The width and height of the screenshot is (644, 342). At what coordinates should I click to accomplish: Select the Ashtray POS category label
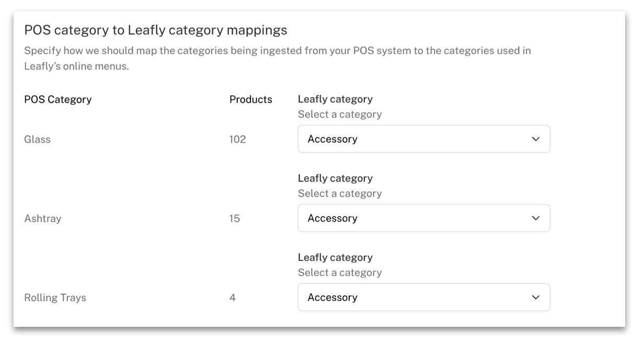(42, 219)
